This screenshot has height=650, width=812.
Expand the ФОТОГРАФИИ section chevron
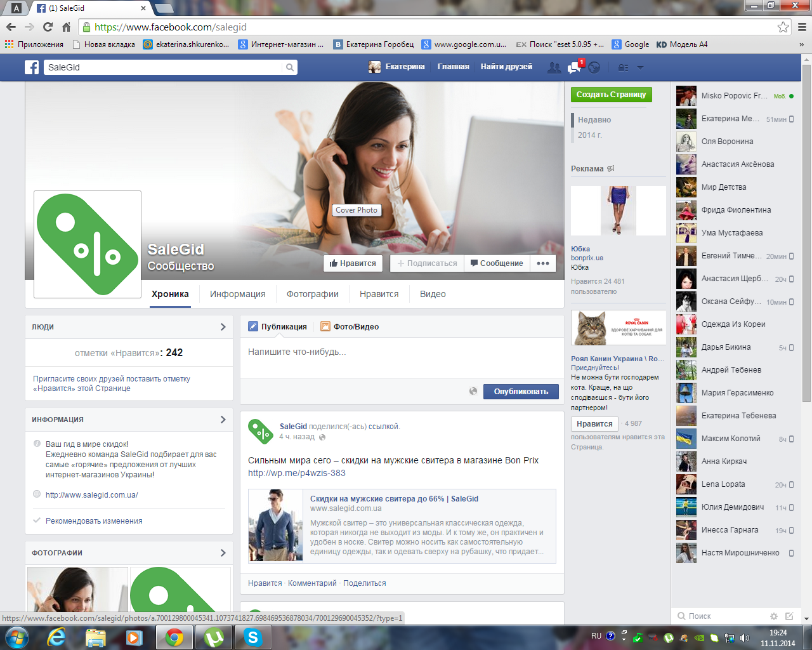[x=223, y=553]
